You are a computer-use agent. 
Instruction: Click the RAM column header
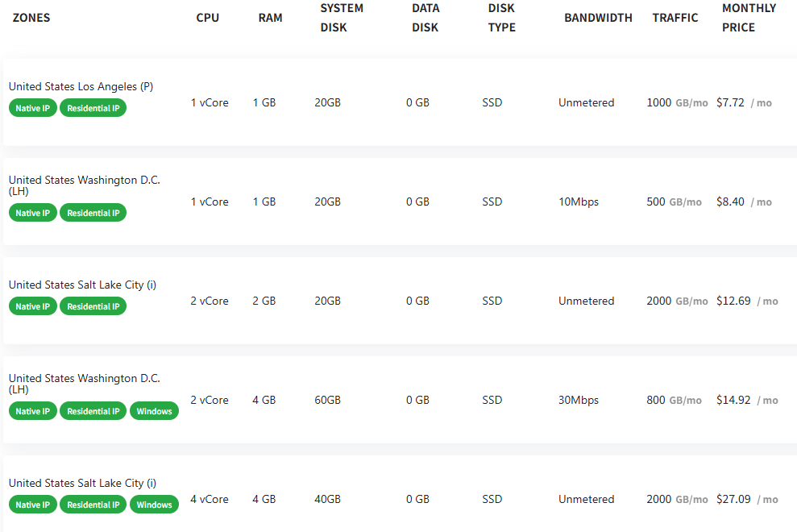click(270, 18)
